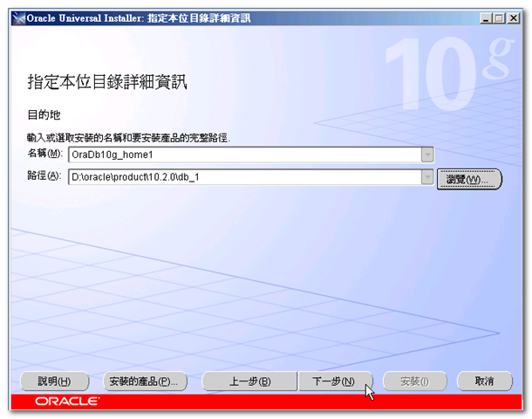Maximize the Oracle Universal Installer window

pos(499,18)
